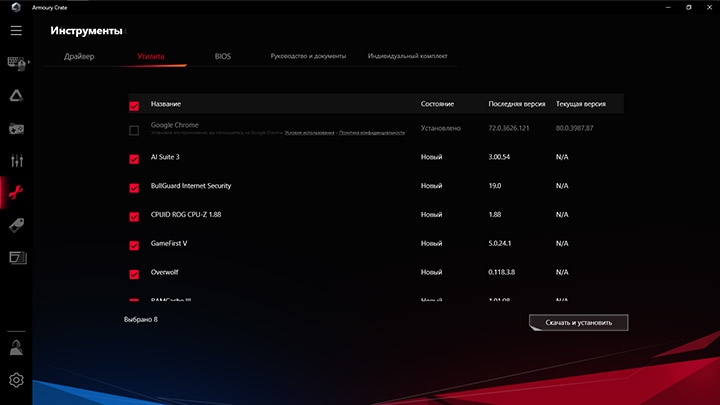Screen dimensions: 720x405
Task: Switch to the BIOS tab
Action: click(223, 56)
